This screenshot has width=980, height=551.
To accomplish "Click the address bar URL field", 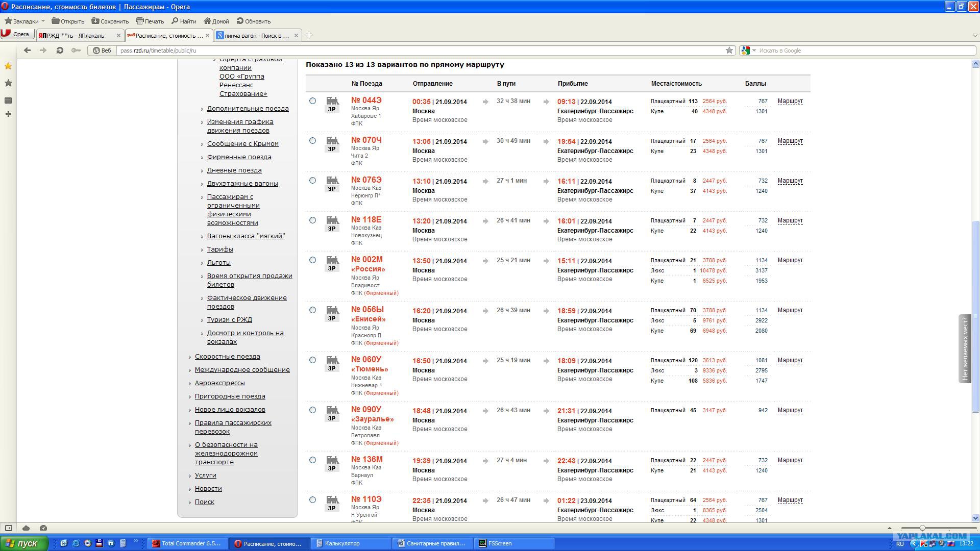I will pyautogui.click(x=421, y=51).
